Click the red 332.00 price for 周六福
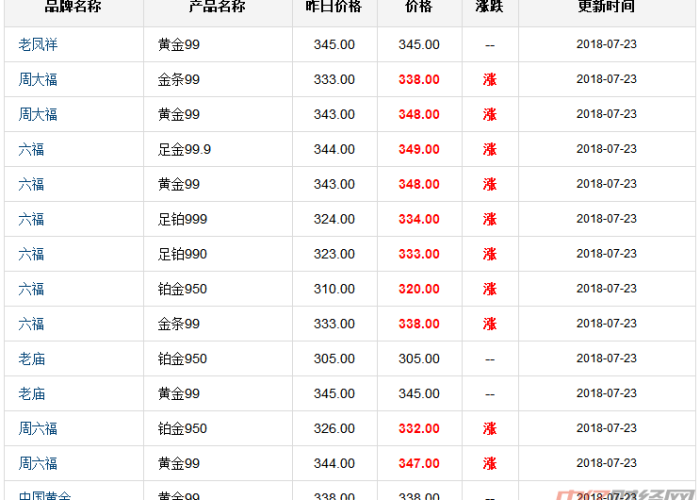 click(x=419, y=429)
